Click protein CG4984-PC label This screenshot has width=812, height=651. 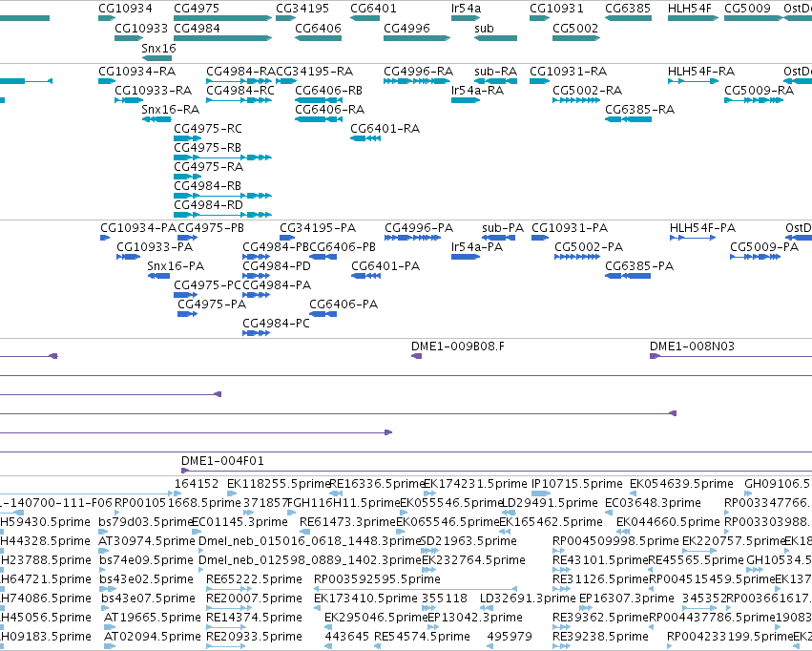276,324
